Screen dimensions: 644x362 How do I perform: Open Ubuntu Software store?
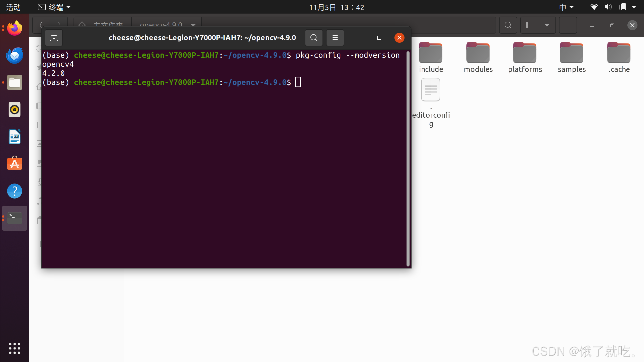(14, 163)
